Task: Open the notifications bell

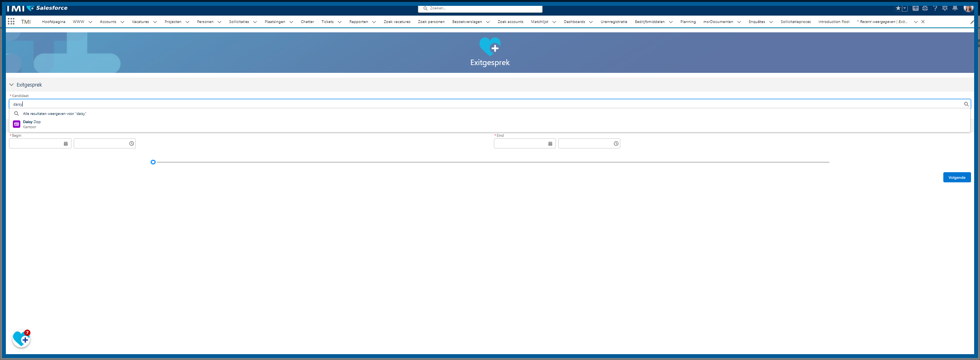Action: [x=955, y=8]
